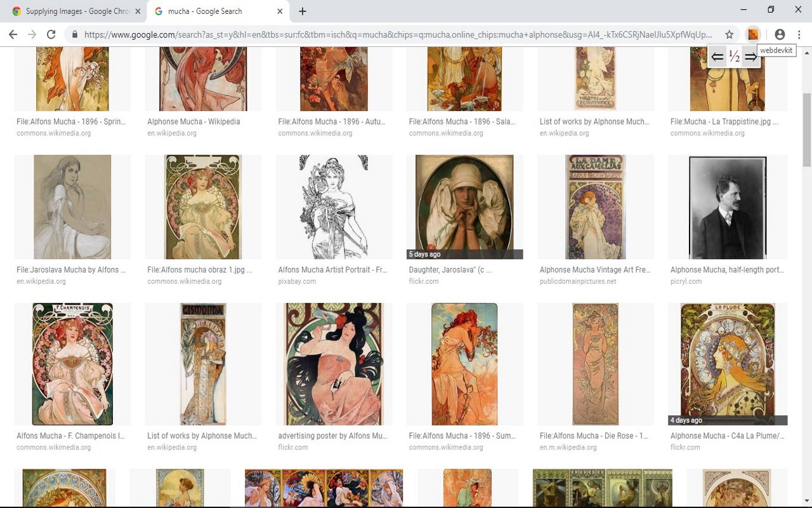This screenshot has height=508, width=812.
Task: Open the Die Rose painting thumbnail
Action: click(x=595, y=364)
